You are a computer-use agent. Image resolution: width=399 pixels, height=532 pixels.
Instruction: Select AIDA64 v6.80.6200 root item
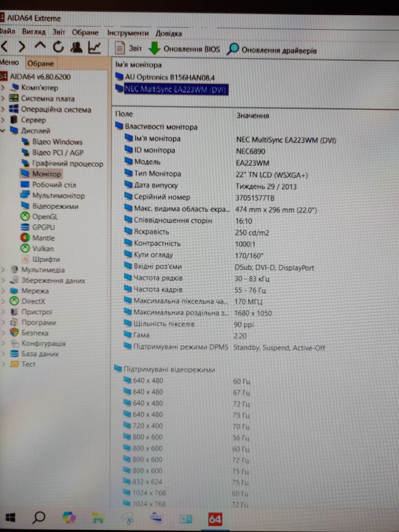tap(40, 77)
